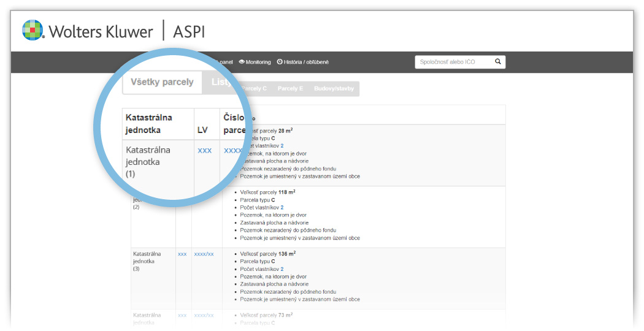Click the Katastrálna jednotka column header
The width and height of the screenshot is (644, 331).
tap(149, 123)
